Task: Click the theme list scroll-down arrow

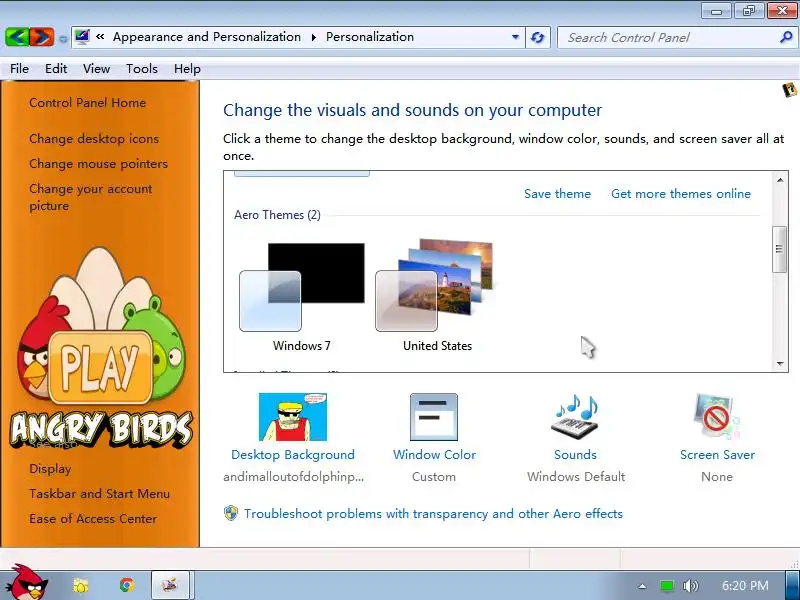Action: coord(780,364)
